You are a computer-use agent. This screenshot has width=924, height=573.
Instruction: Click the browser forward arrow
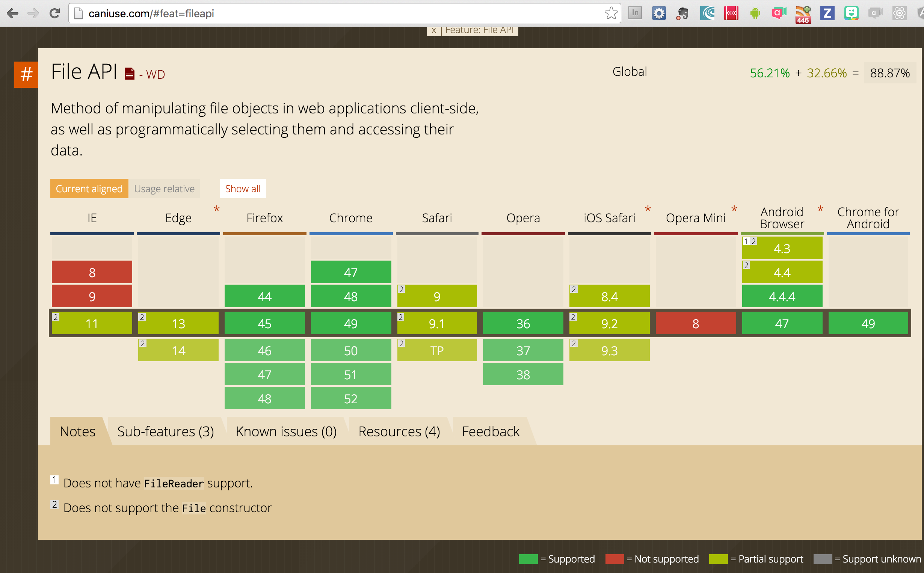[33, 14]
